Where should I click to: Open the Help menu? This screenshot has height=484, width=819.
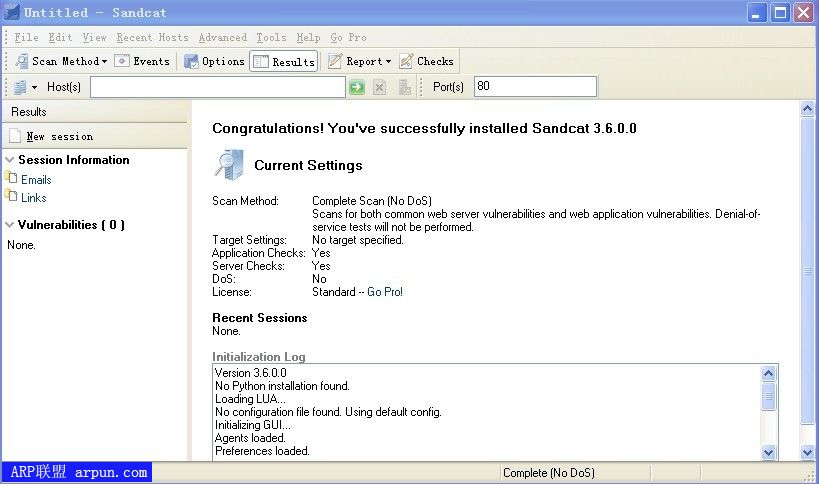(x=308, y=38)
